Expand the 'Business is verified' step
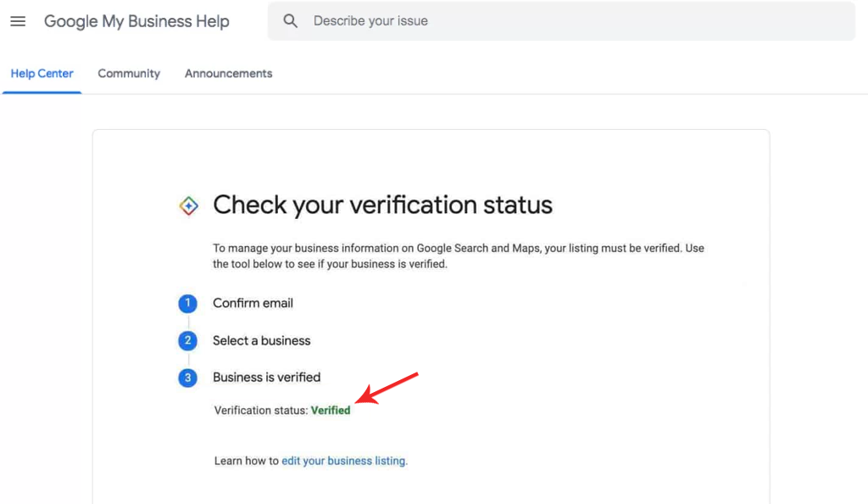This screenshot has height=504, width=868. tap(267, 378)
